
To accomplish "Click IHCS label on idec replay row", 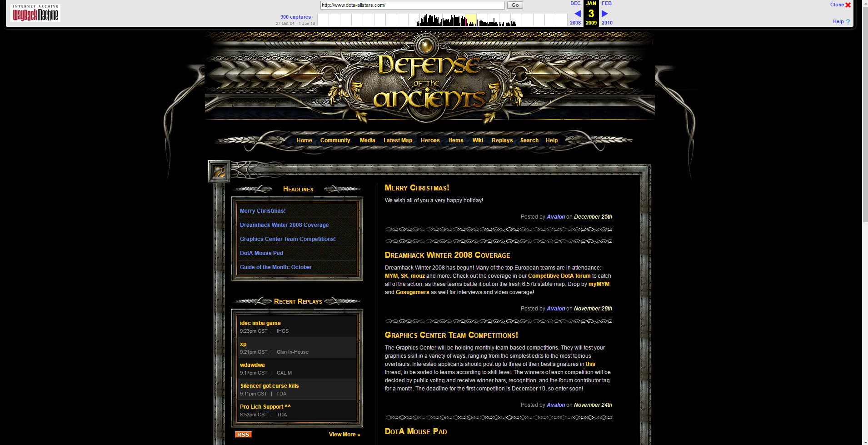I will [283, 331].
